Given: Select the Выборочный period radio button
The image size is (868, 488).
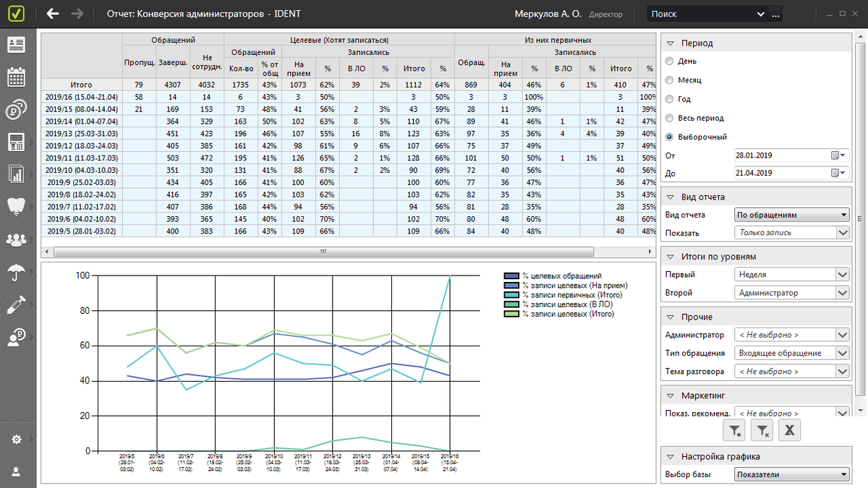Looking at the screenshot, I should (669, 137).
